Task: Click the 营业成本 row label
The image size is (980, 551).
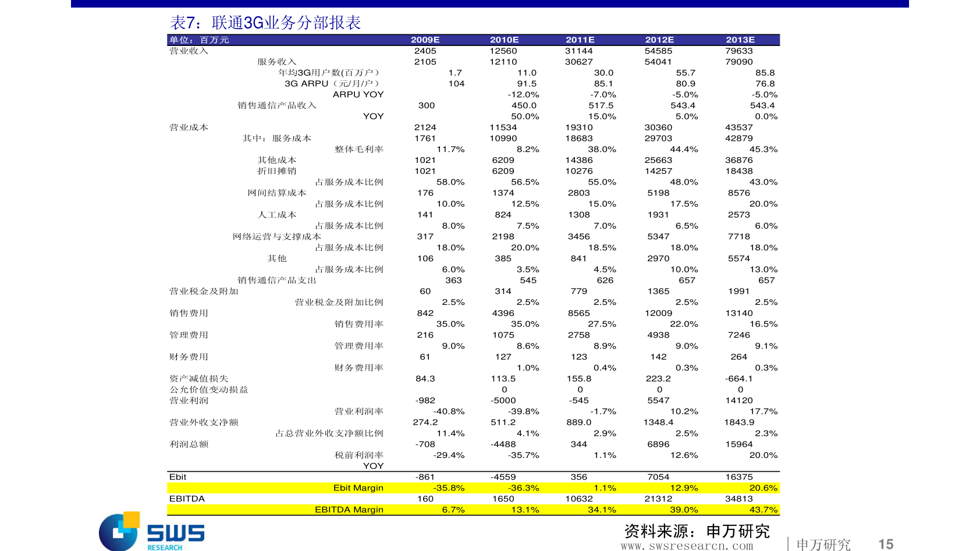Action: point(189,127)
